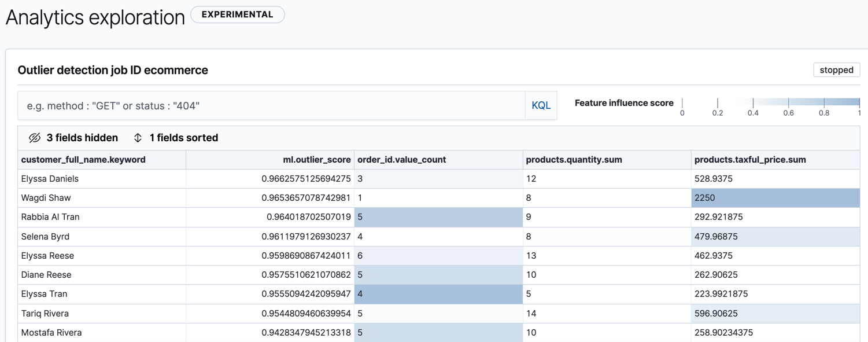Select the Elyssa Reese cell
Image resolution: width=868 pixels, height=342 pixels.
tap(102, 256)
